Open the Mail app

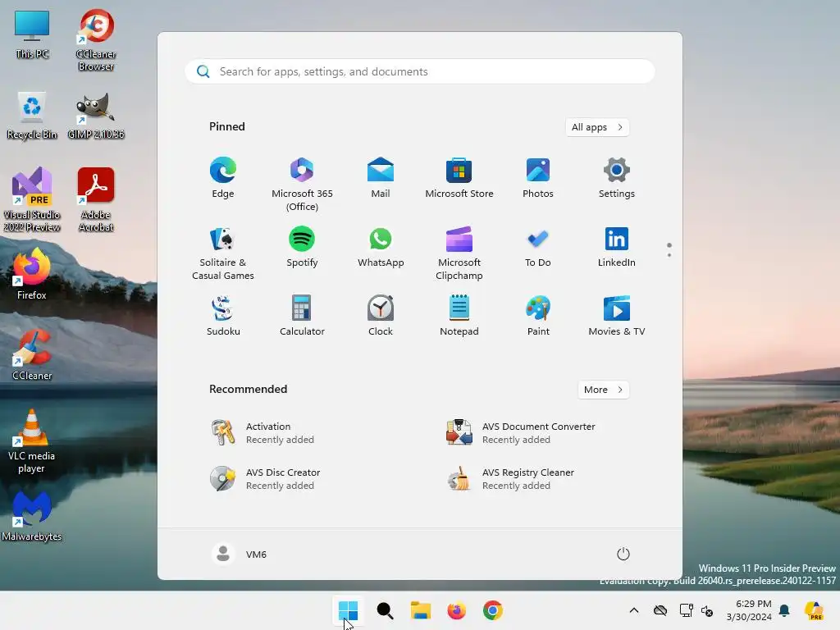(x=381, y=178)
